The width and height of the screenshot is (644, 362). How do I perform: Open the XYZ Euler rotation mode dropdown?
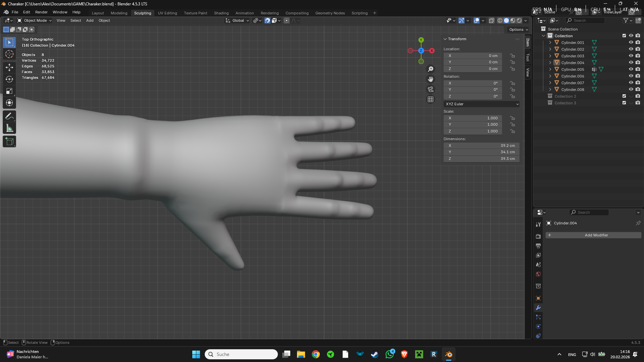[x=482, y=104]
